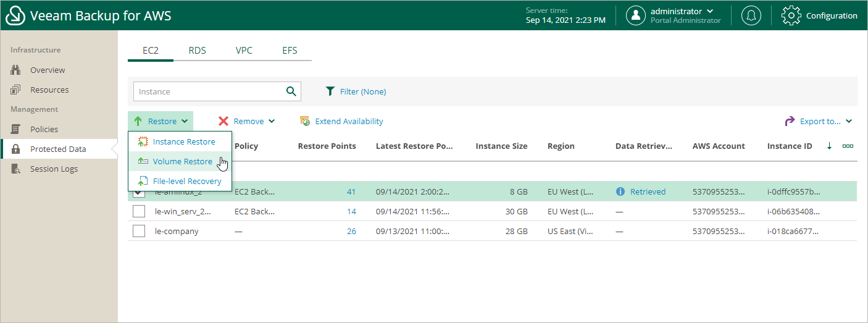The height and width of the screenshot is (323, 868).
Task: Select the le-company row checkbox
Action: [x=139, y=231]
